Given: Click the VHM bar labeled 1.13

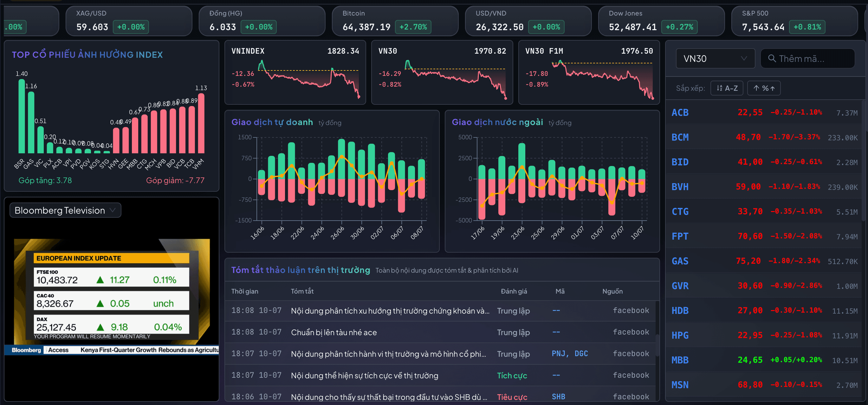Looking at the screenshot, I should [x=201, y=123].
